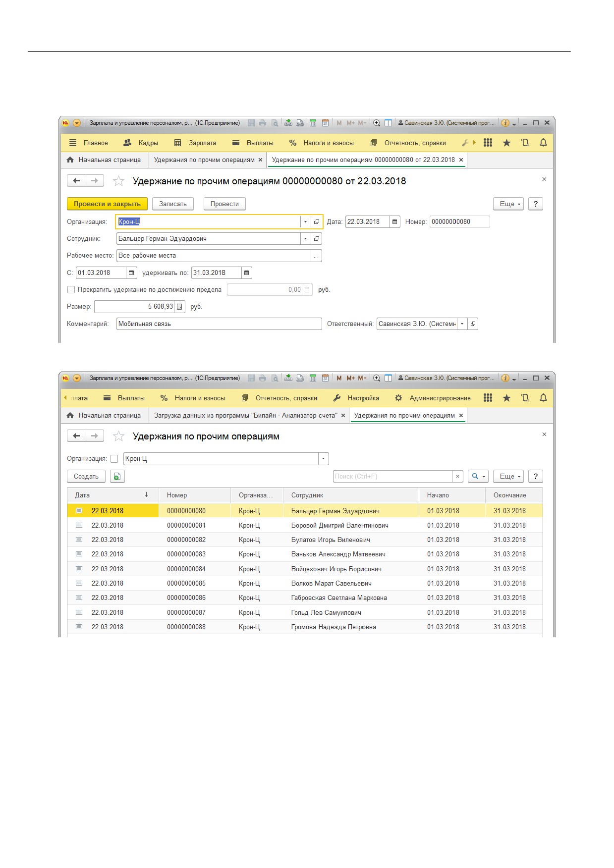Viewport: 614px width, 868px height.
Task: Go to Начальная страница in upper window
Action: tap(105, 160)
